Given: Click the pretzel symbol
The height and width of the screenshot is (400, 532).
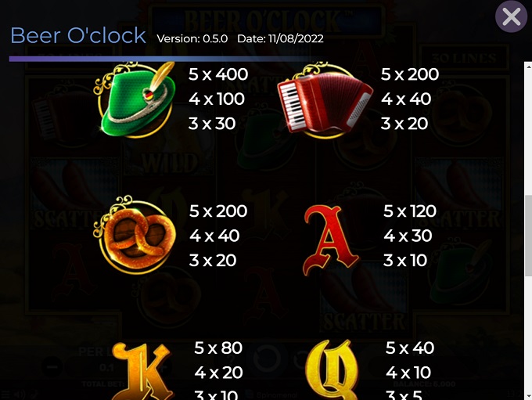Looking at the screenshot, I should click(135, 235).
